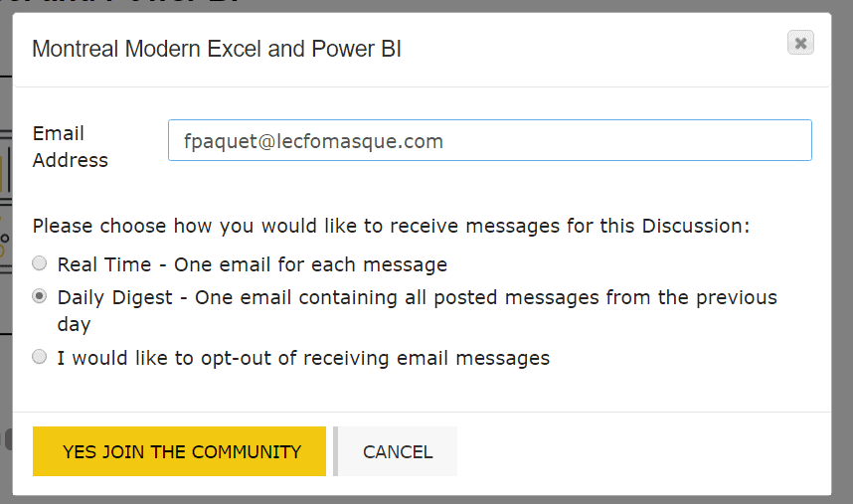Close the dialog with the X icon

[800, 42]
